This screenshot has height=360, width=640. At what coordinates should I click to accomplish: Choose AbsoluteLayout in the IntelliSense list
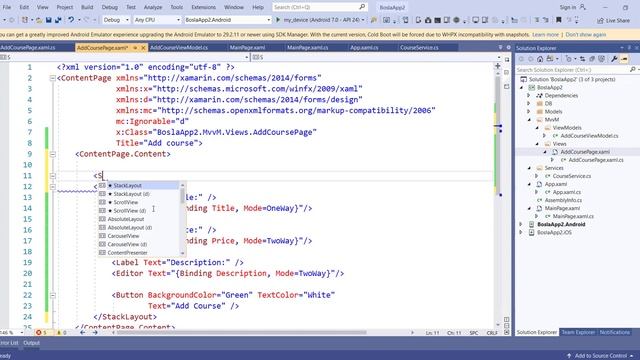click(138, 219)
